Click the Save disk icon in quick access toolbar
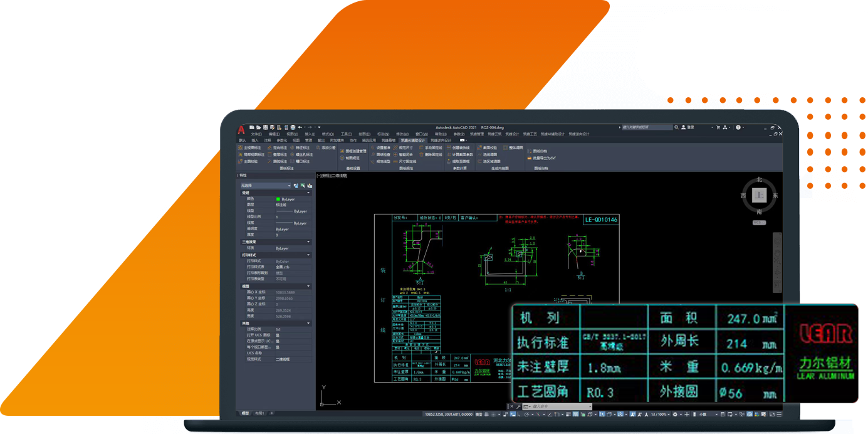 click(266, 127)
